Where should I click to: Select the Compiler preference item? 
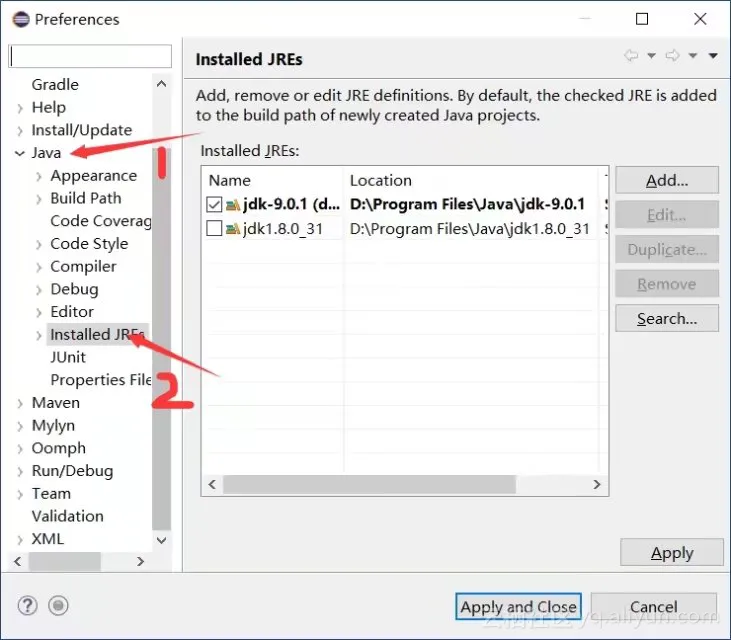83,267
